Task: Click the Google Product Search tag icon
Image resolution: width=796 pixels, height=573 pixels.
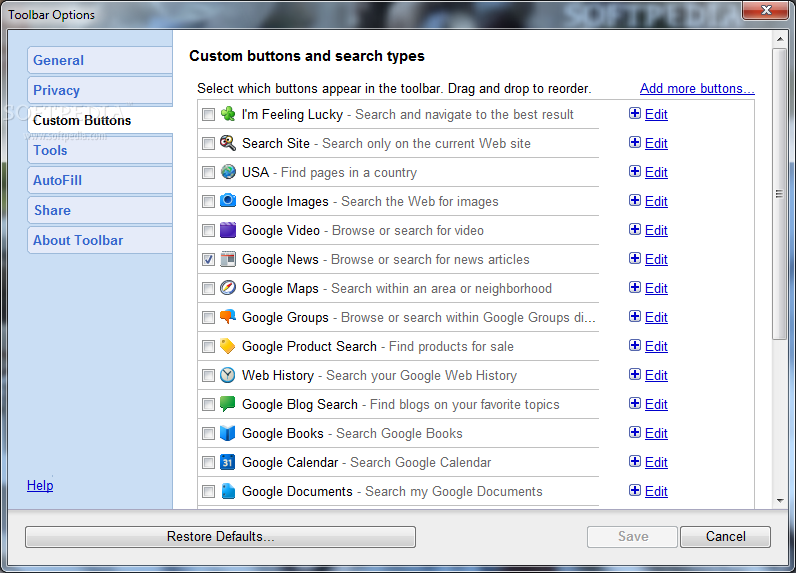Action: point(228,346)
